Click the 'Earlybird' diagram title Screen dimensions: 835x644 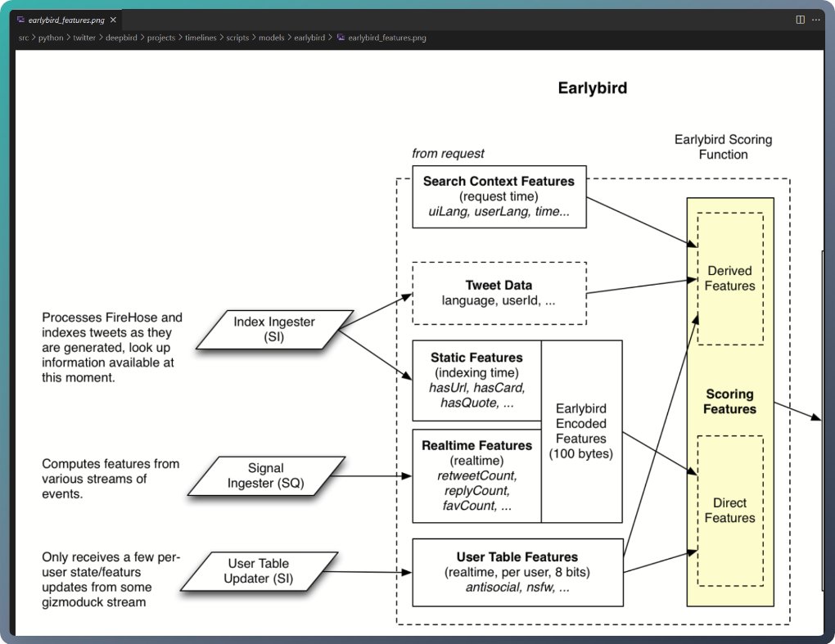click(x=593, y=88)
